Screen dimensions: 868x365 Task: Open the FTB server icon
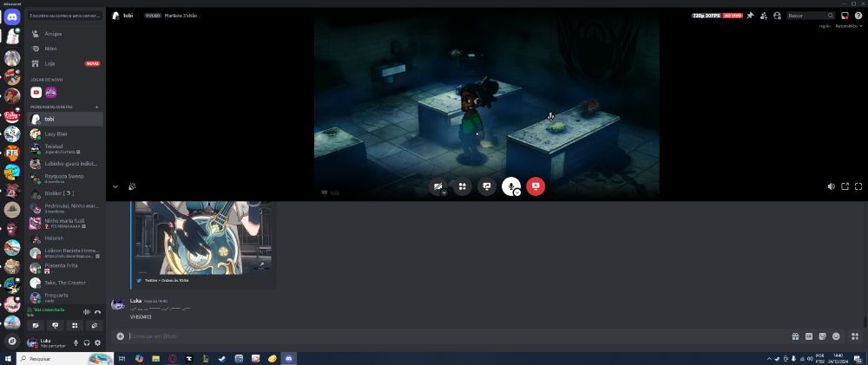click(x=12, y=153)
